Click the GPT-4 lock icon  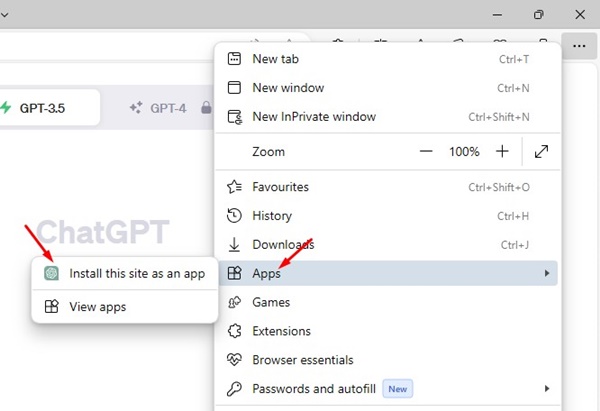coord(206,108)
